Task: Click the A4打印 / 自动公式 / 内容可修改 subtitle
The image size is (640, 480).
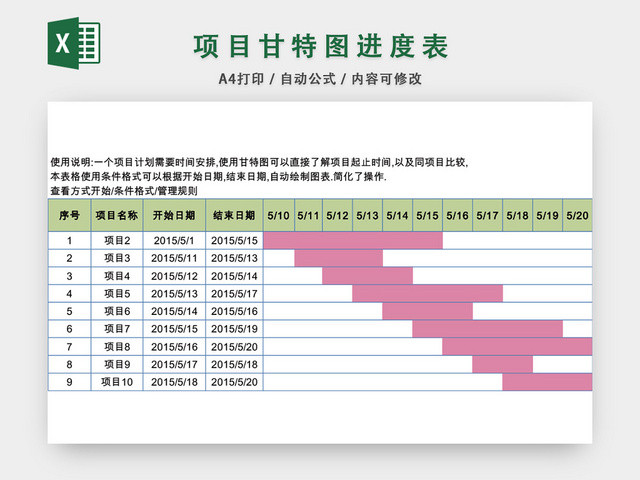Action: (320, 79)
